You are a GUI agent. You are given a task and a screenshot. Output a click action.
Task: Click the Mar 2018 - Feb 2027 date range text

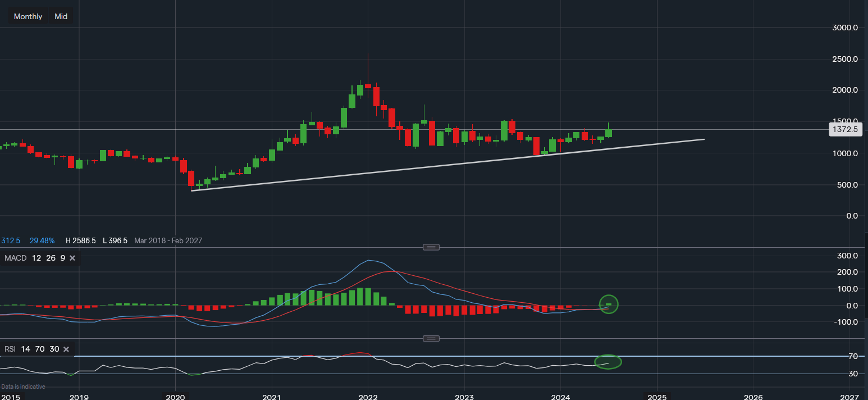(168, 240)
